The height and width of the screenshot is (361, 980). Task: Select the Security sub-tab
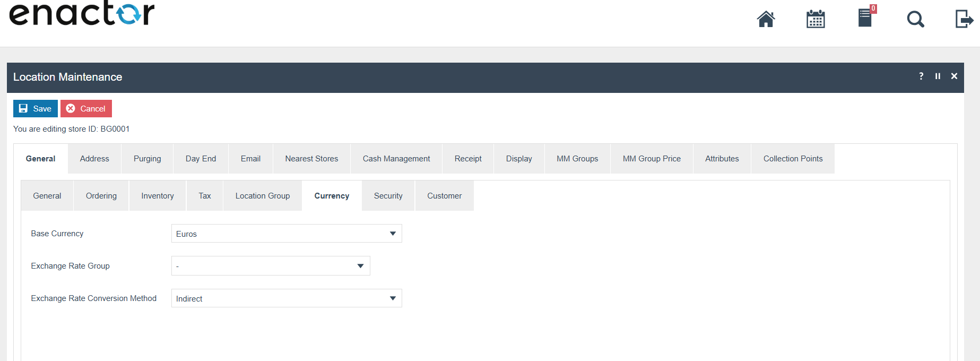388,196
